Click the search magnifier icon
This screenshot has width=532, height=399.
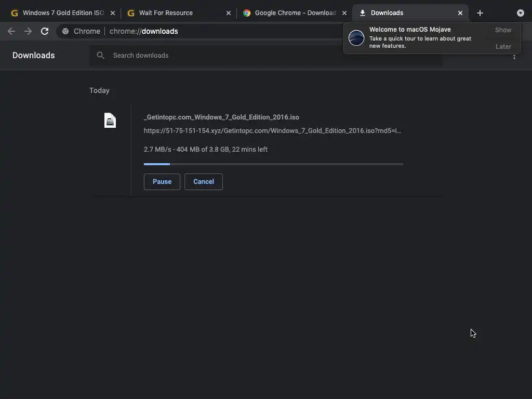[x=100, y=55]
